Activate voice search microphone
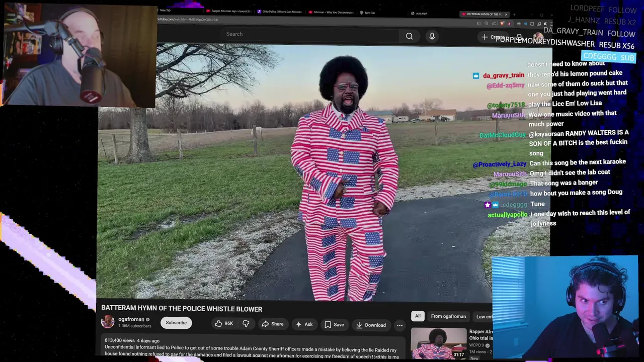This screenshot has height=362, width=644. (x=432, y=36)
